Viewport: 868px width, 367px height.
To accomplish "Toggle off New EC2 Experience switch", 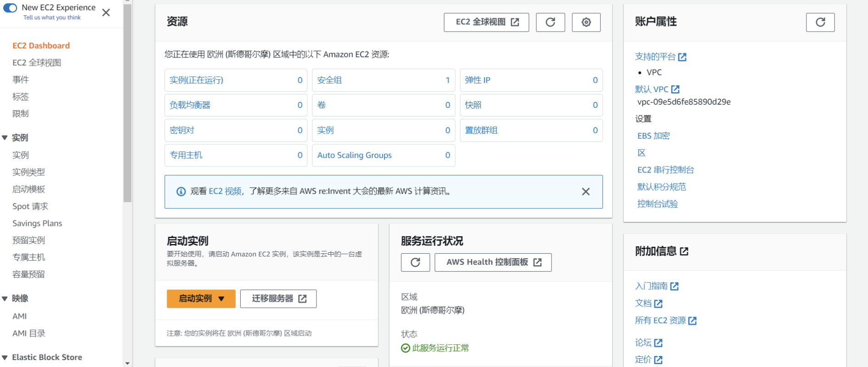I will click(10, 8).
